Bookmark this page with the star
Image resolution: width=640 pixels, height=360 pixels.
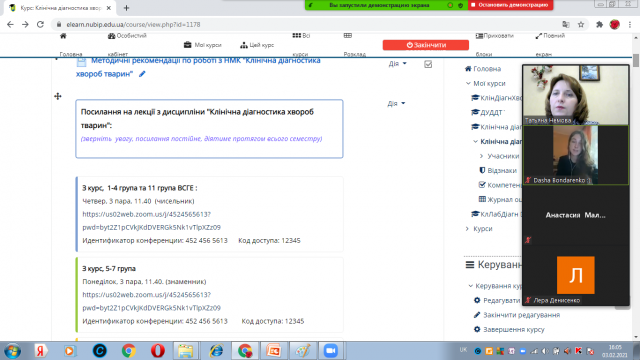point(581,24)
